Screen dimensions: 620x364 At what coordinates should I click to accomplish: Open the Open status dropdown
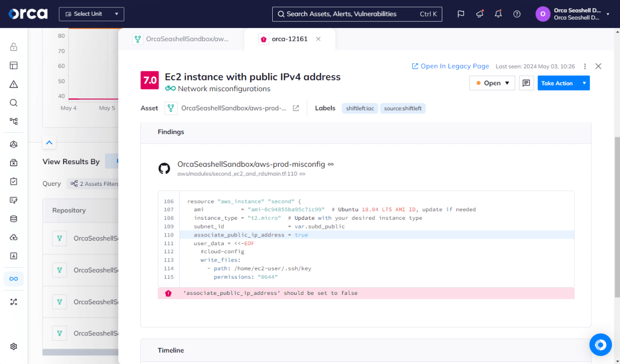point(492,83)
